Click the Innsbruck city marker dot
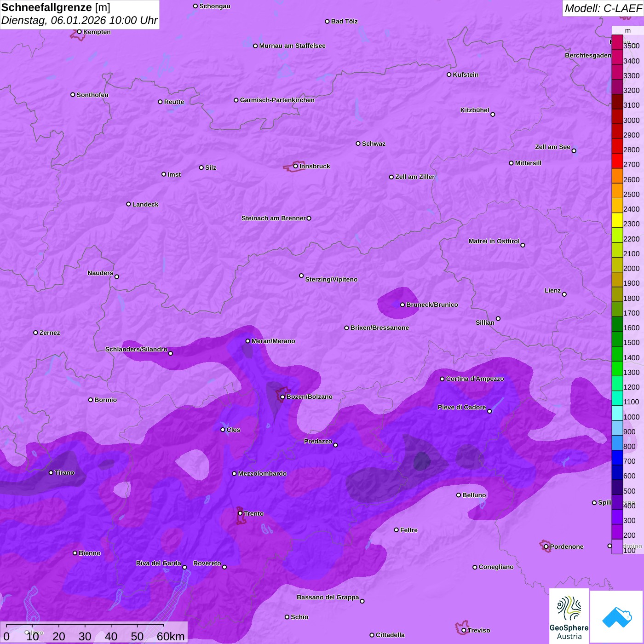644x644 pixels. tap(295, 166)
